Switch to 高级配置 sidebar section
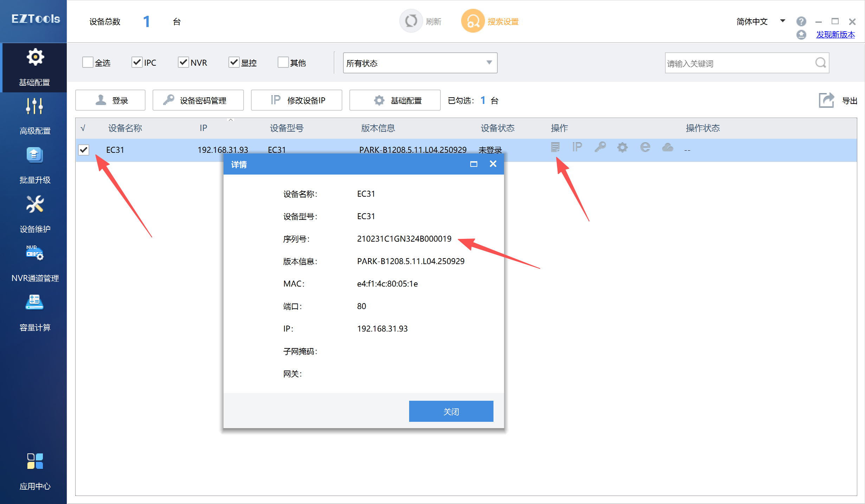865x504 pixels. coord(34,117)
